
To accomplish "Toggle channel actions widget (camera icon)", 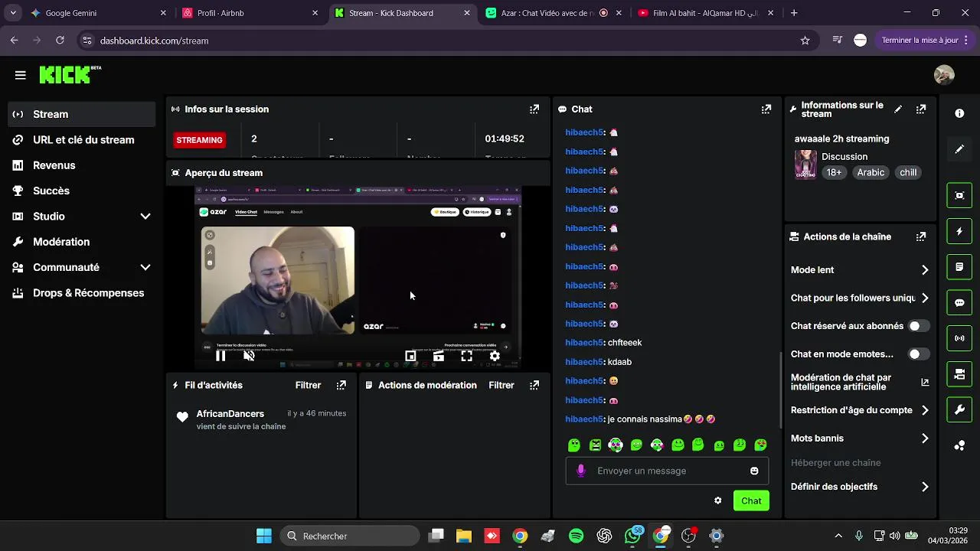I will (x=959, y=374).
